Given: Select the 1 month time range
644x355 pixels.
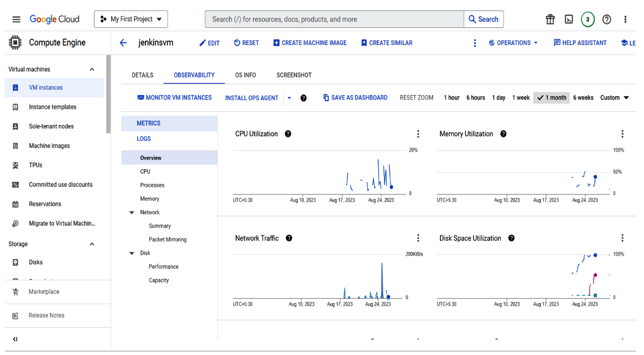Looking at the screenshot, I should click(x=551, y=98).
